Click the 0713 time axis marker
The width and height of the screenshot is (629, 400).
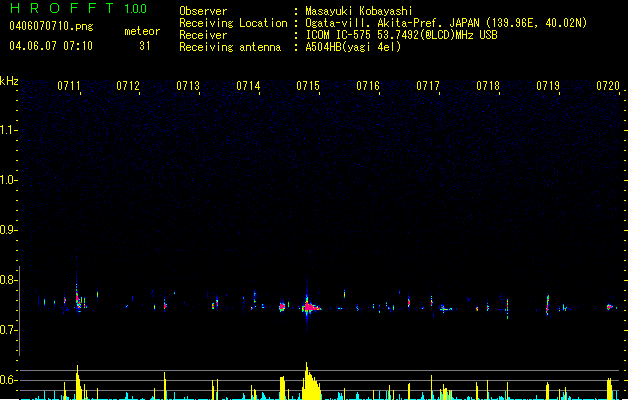tap(188, 86)
